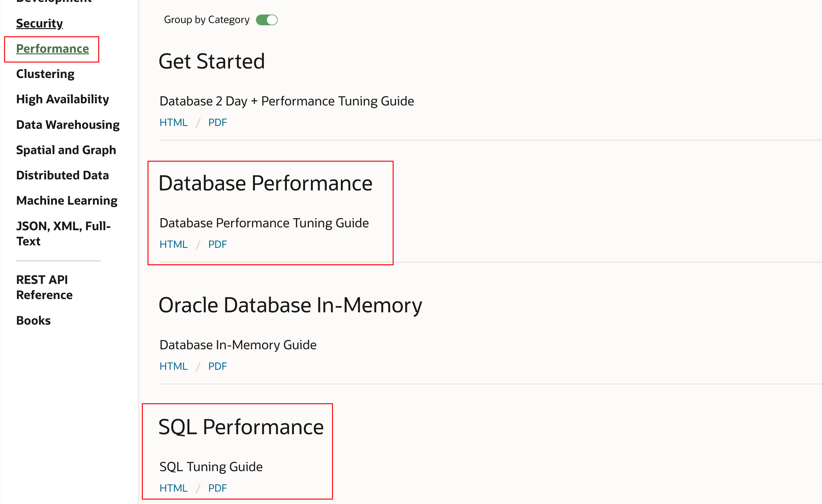Open High Availability in the sidebar

[62, 99]
